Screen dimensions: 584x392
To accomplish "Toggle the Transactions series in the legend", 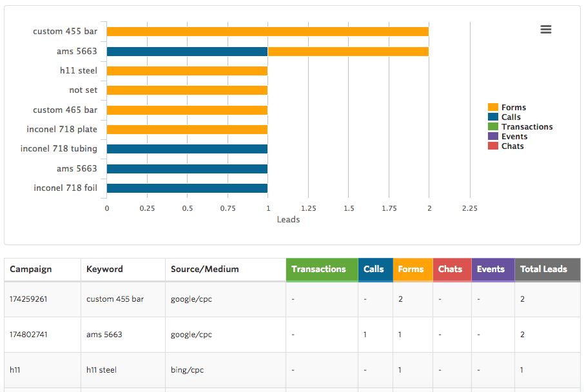I will coord(520,127).
